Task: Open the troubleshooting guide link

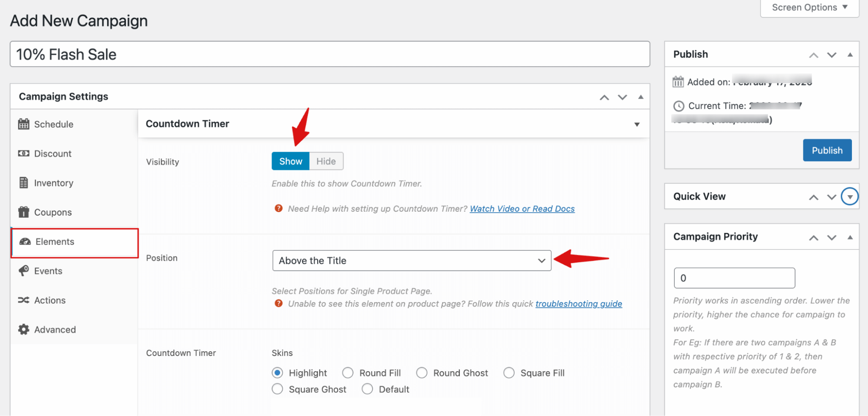Action: [578, 303]
